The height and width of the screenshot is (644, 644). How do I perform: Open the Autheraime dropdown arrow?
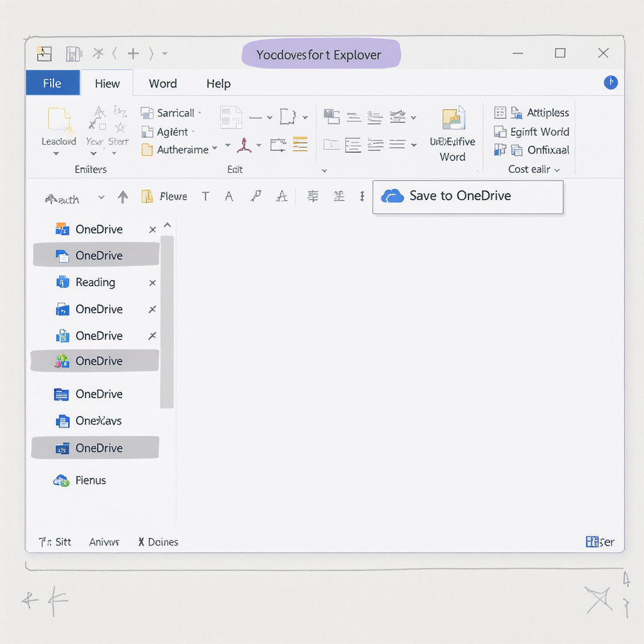tap(214, 148)
